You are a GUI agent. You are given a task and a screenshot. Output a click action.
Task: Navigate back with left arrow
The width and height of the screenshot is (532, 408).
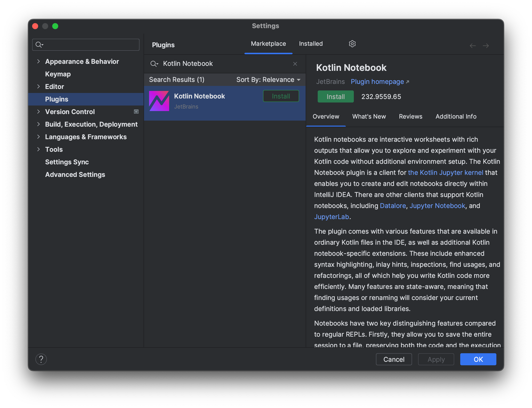coord(473,46)
